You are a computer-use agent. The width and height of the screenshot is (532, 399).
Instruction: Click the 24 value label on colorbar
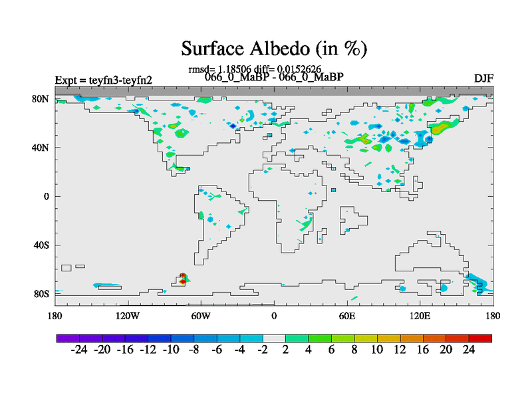pos(469,350)
